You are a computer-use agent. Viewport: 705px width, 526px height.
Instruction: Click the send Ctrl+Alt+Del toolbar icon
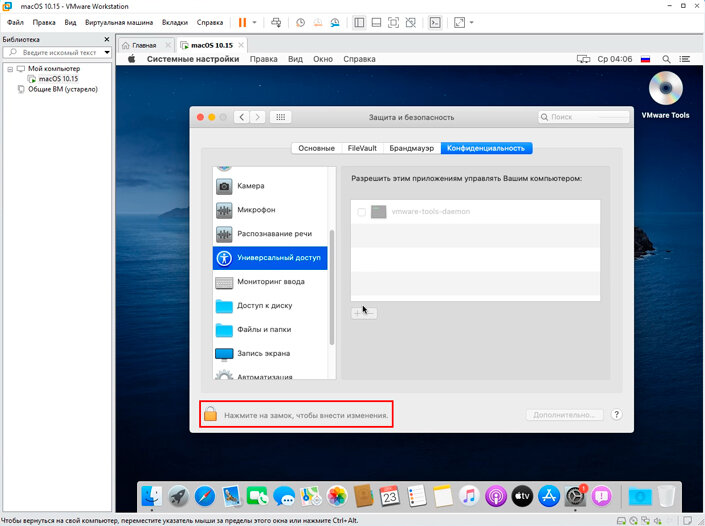(x=276, y=22)
